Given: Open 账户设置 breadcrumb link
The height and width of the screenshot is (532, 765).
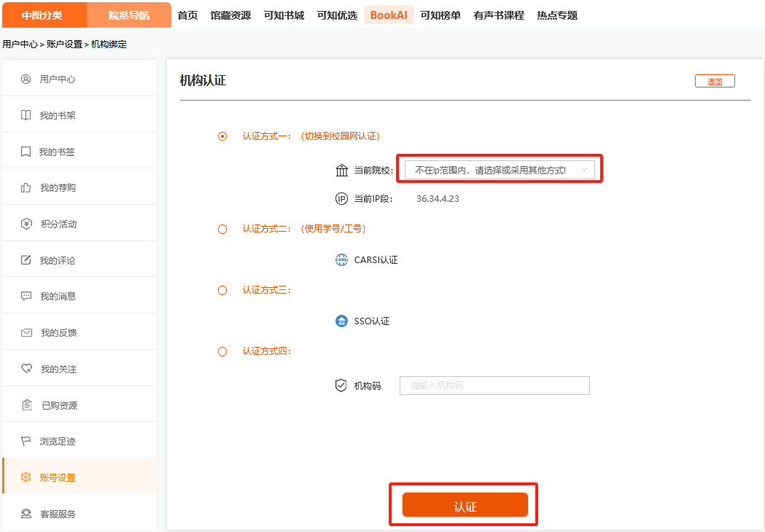Looking at the screenshot, I should [64, 44].
